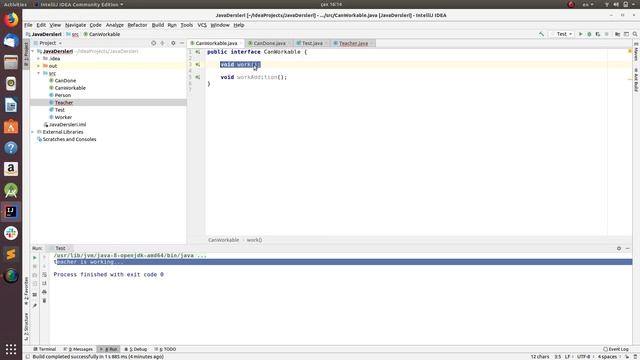Click workAddition method in editor

click(x=257, y=77)
